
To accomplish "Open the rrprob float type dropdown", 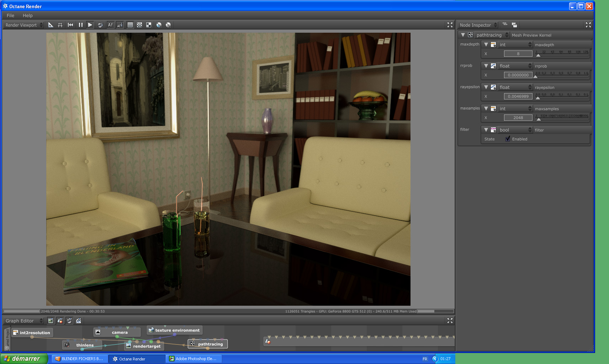I will pyautogui.click(x=515, y=66).
